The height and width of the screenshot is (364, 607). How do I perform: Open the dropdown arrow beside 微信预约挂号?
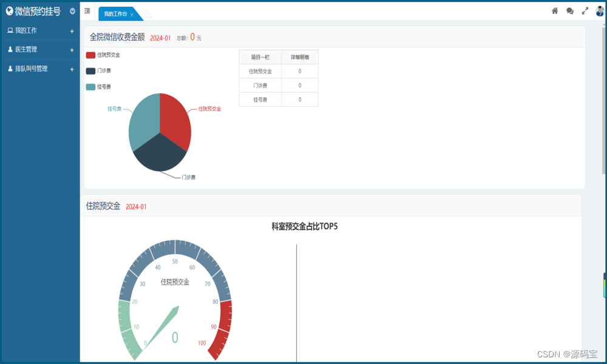[x=72, y=11]
